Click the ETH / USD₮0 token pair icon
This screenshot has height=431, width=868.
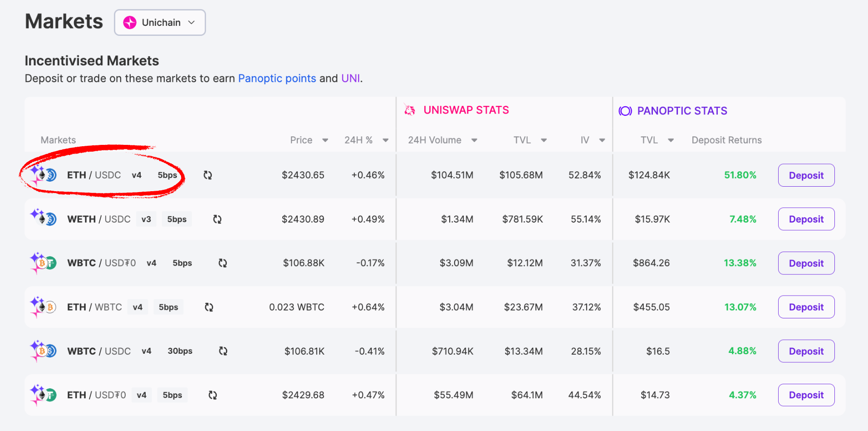tap(43, 395)
